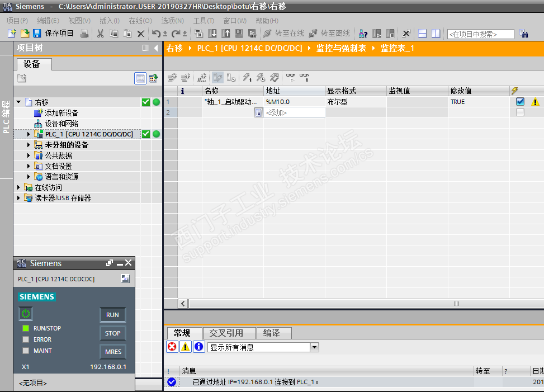The width and height of the screenshot is (544, 392).
Task: Select the 设备 tab in project tree
Action: pos(34,64)
